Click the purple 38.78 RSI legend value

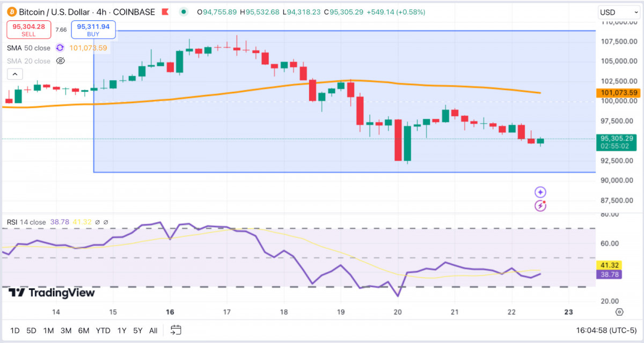tap(60, 222)
